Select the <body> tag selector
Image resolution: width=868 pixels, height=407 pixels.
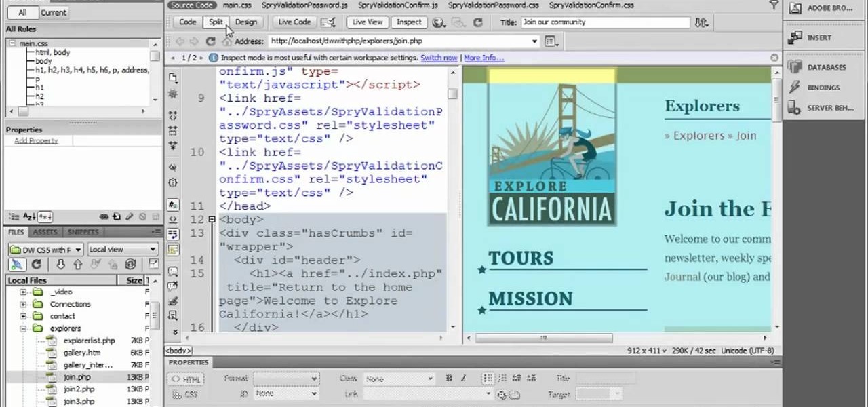[178, 351]
